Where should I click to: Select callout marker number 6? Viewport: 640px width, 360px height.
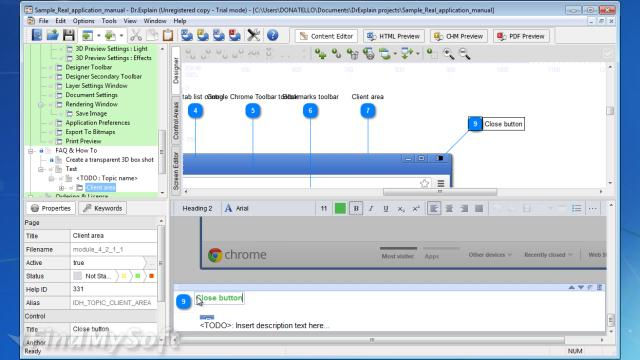tap(311, 111)
